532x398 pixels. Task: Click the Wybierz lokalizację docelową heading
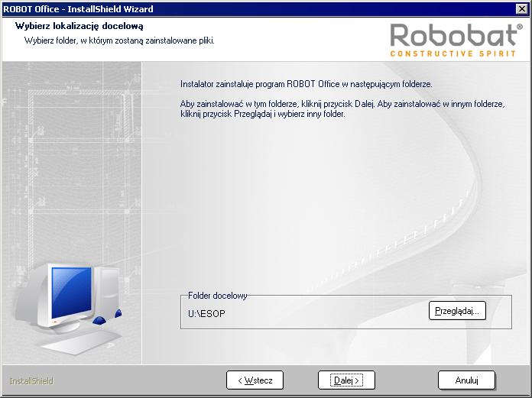tap(79, 26)
